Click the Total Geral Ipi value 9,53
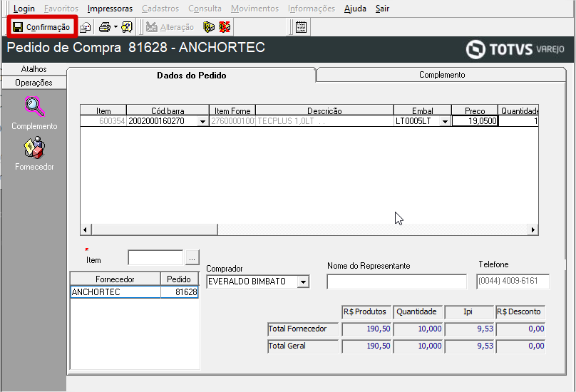 pos(470,346)
